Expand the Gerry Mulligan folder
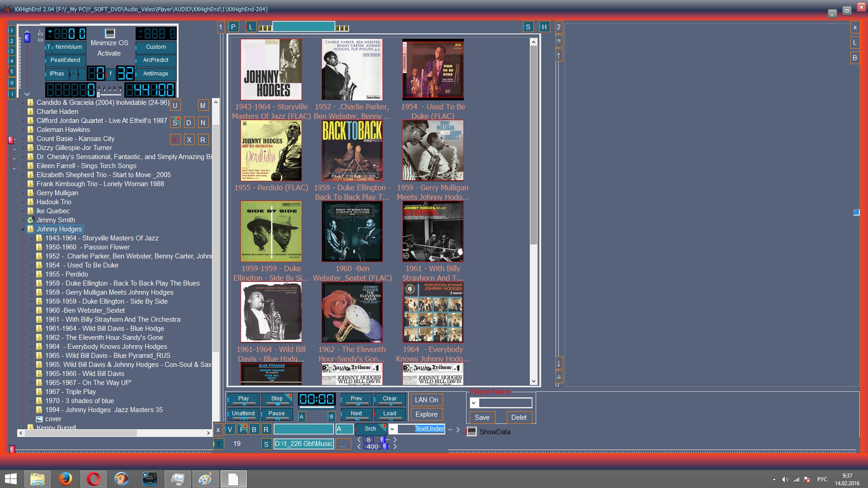 pyautogui.click(x=23, y=193)
